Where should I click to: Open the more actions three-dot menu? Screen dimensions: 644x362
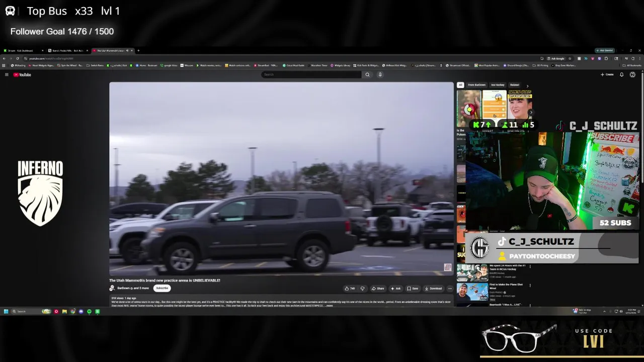coord(450,289)
